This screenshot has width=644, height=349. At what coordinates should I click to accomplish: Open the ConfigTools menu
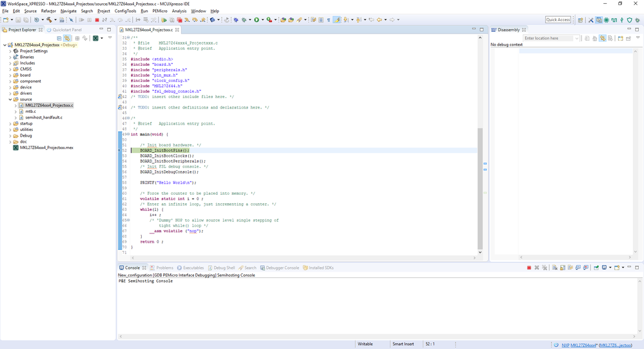pos(125,11)
